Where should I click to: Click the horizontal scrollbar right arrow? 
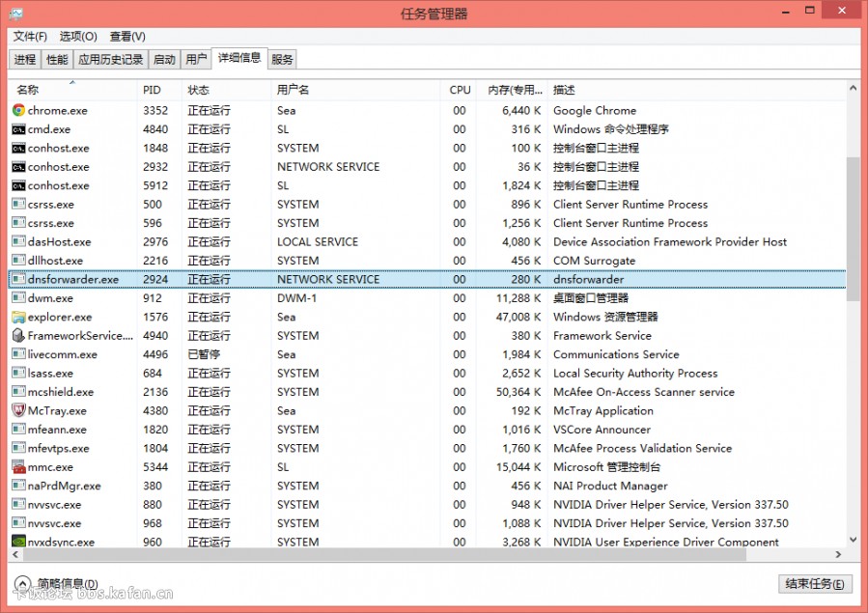point(838,554)
